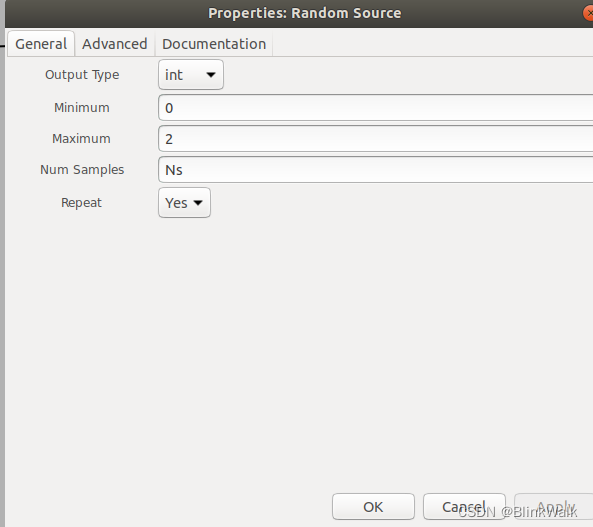Click the Num Samples input field
Viewport: 593px width, 527px height.
376,170
